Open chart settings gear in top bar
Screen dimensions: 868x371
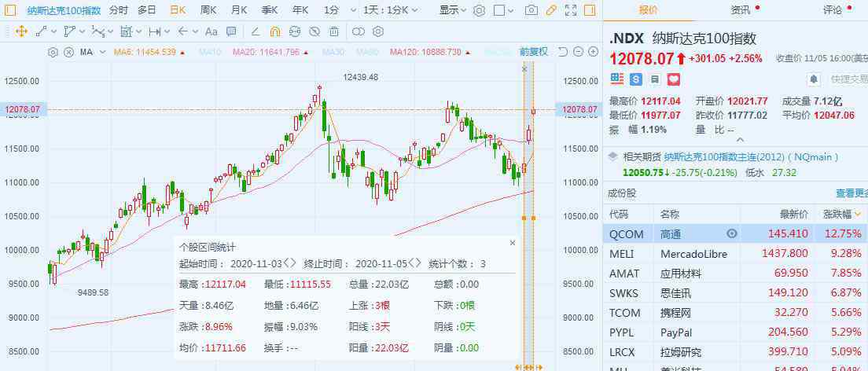tap(480, 10)
